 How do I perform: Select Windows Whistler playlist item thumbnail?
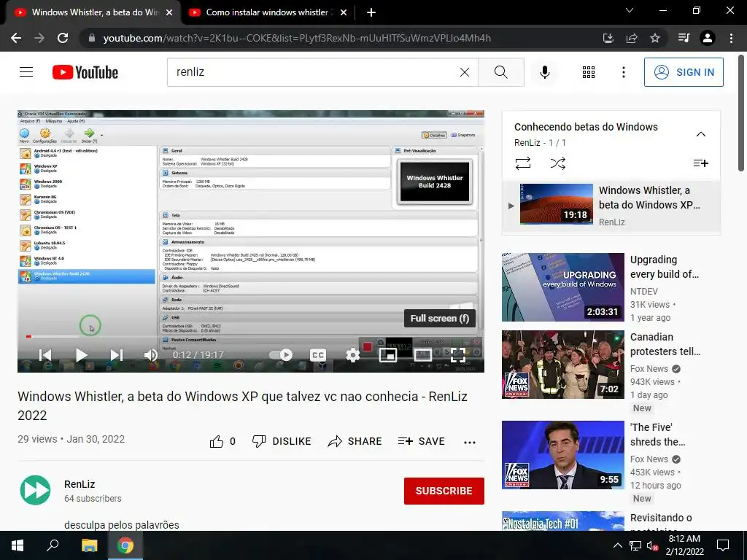pos(557,204)
